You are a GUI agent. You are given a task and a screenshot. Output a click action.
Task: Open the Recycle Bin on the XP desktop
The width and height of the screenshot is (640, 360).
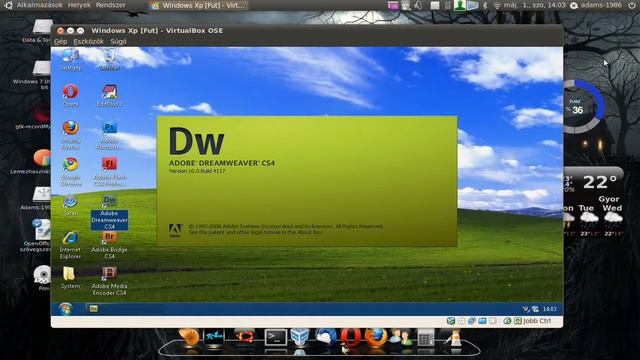click(x=109, y=60)
